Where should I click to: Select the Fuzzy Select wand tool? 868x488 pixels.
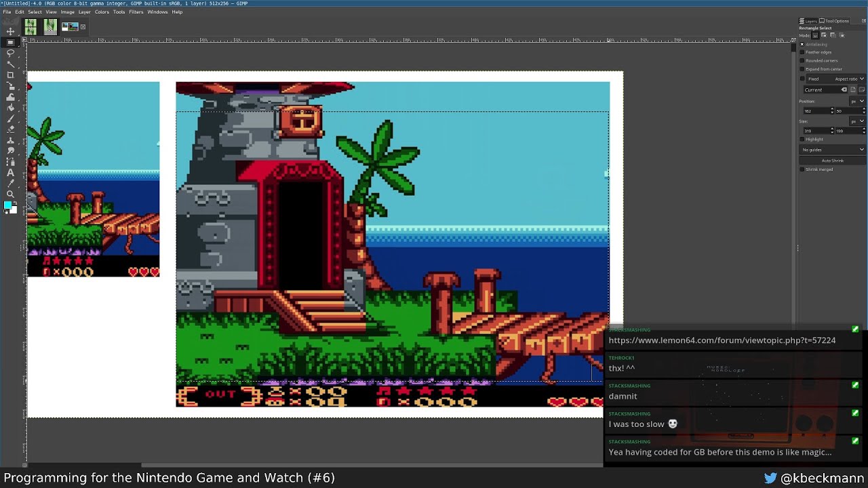click(x=10, y=64)
